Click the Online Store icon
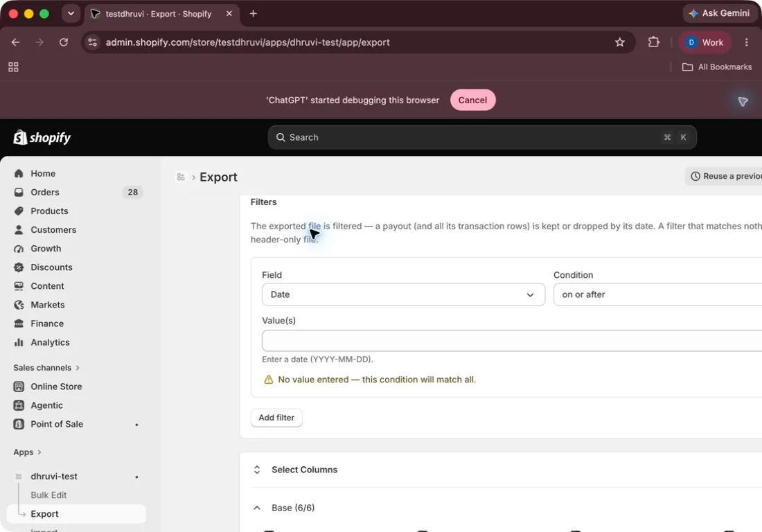Viewport: 762px width, 532px height. click(x=19, y=387)
